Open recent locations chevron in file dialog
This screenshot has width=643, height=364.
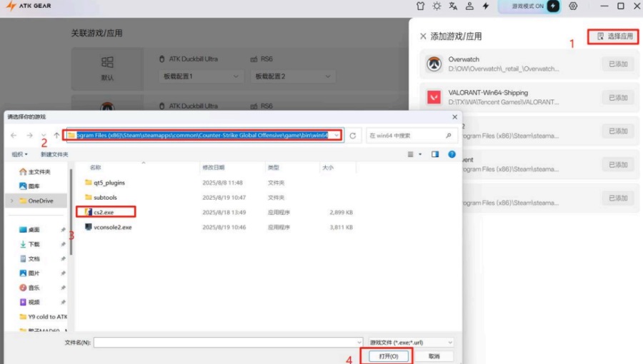(x=44, y=136)
